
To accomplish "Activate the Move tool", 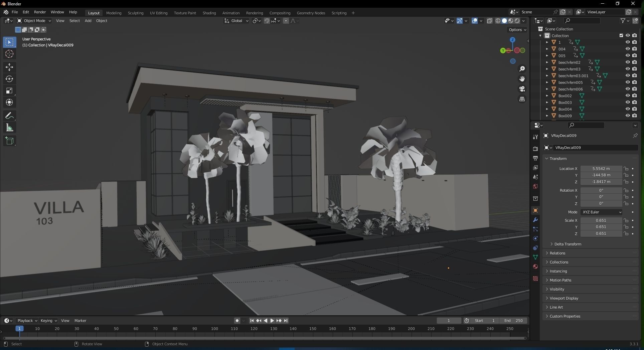I will pos(9,67).
